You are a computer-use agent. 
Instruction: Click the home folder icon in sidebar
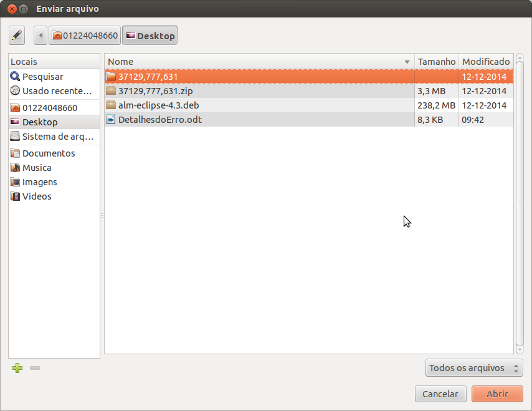click(x=15, y=108)
